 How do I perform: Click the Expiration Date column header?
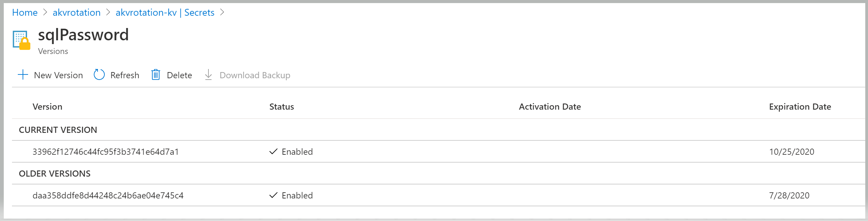point(800,107)
